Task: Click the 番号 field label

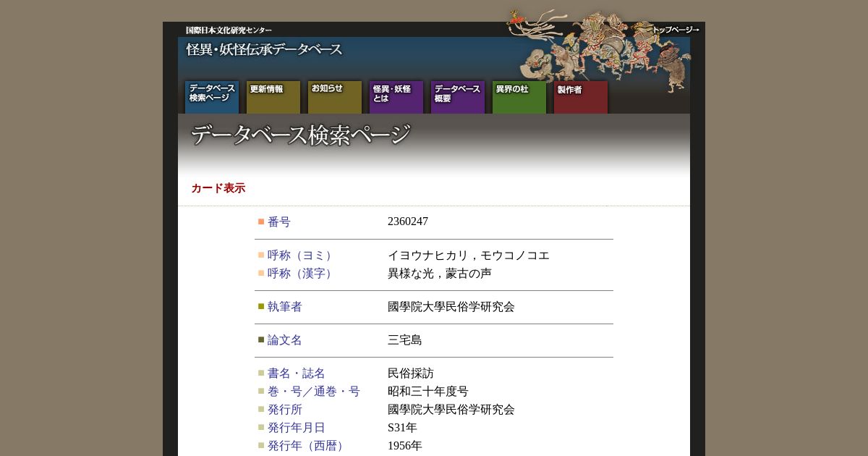Action: coord(279,222)
